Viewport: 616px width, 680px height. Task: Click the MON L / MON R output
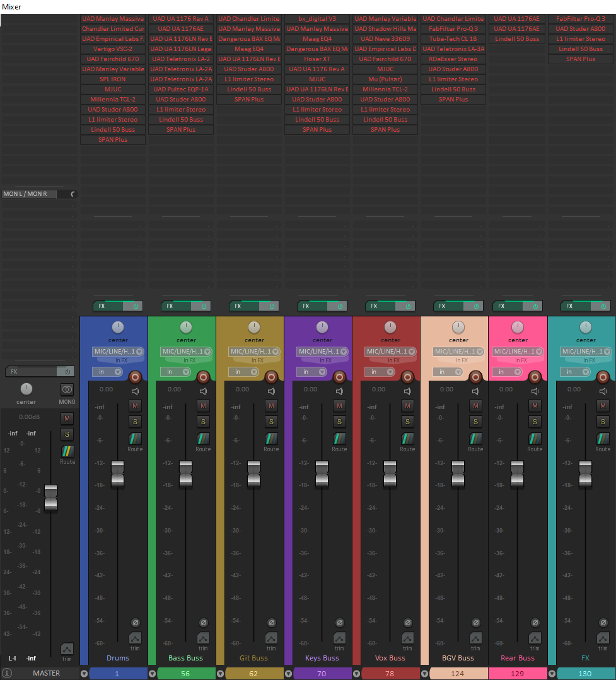30,194
